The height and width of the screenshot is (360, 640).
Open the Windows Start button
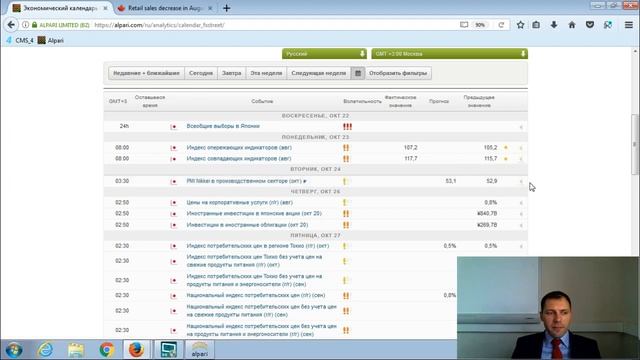tap(13, 350)
